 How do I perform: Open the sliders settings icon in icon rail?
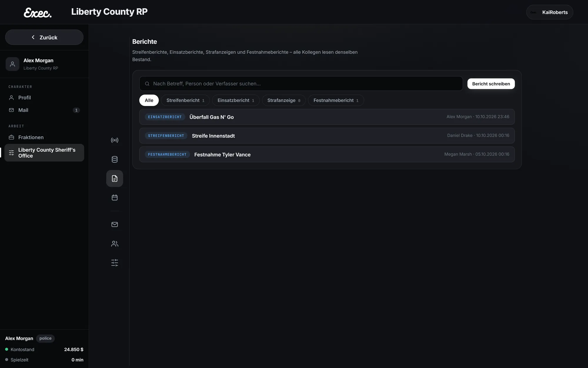(115, 263)
